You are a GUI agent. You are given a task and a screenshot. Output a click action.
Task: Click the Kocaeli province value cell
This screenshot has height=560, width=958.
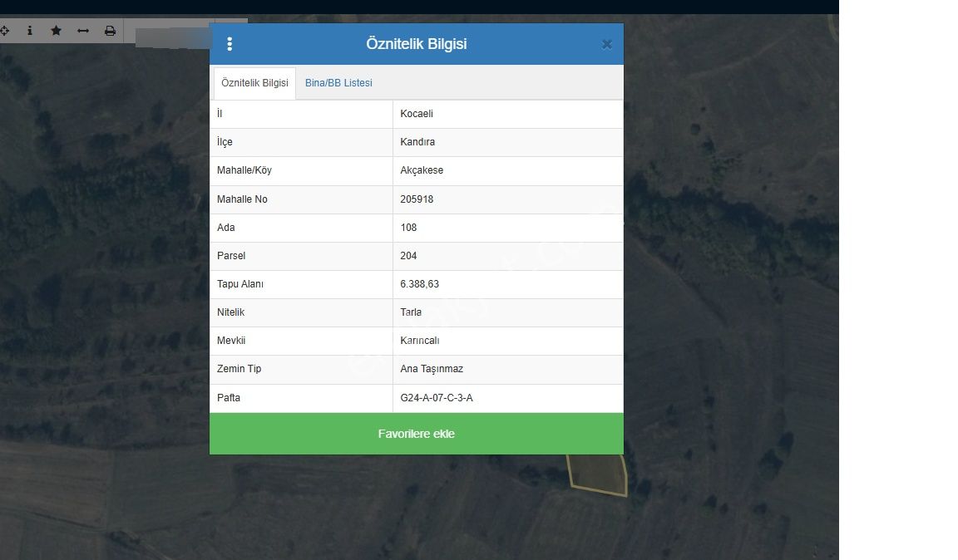click(417, 114)
